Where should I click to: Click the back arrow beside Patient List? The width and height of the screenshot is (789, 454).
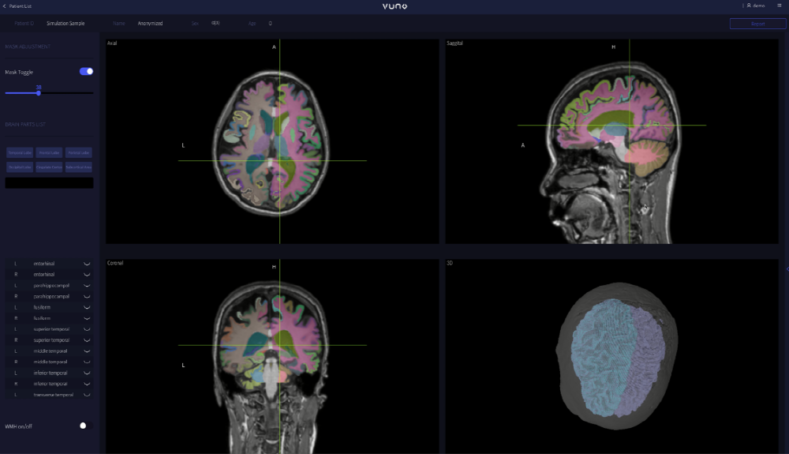pos(4,6)
